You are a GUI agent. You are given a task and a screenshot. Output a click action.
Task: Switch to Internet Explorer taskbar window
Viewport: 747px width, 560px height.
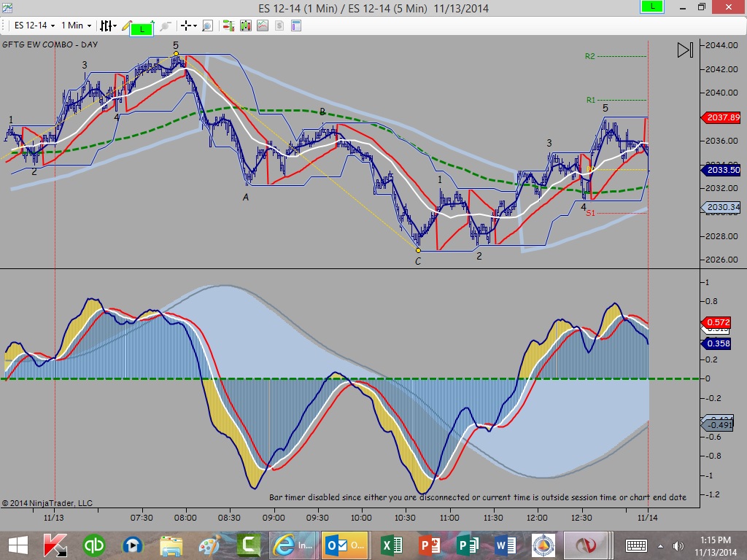[293, 545]
